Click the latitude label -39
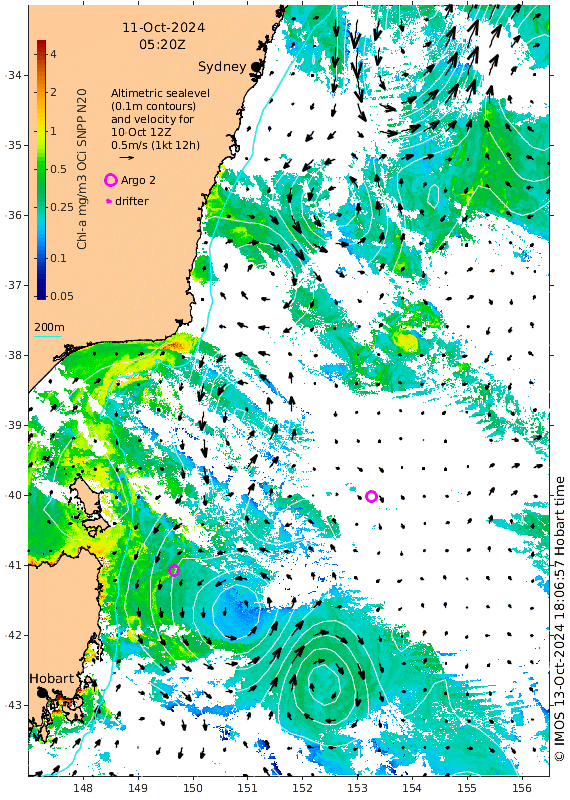The height and width of the screenshot is (800, 570). 14,425
